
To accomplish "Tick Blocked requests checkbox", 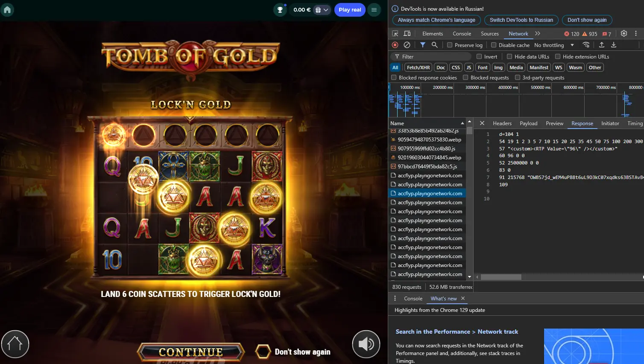I will coord(465,77).
